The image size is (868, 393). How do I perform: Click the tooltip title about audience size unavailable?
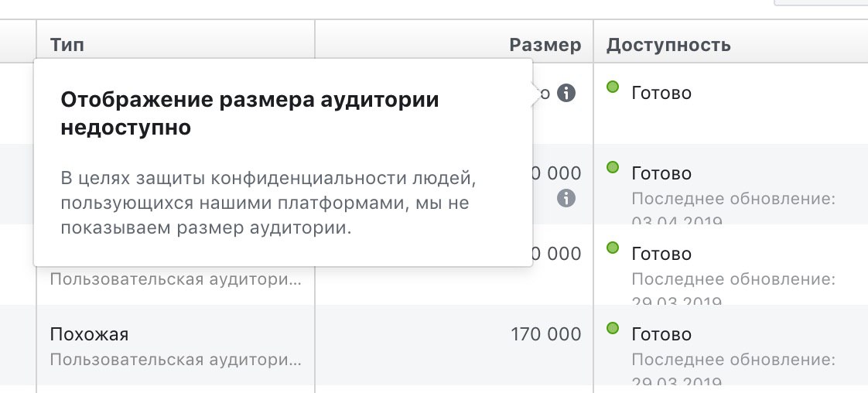click(x=250, y=114)
